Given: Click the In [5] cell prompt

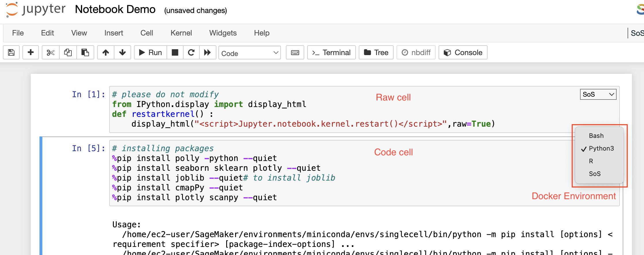Looking at the screenshot, I should [88, 148].
